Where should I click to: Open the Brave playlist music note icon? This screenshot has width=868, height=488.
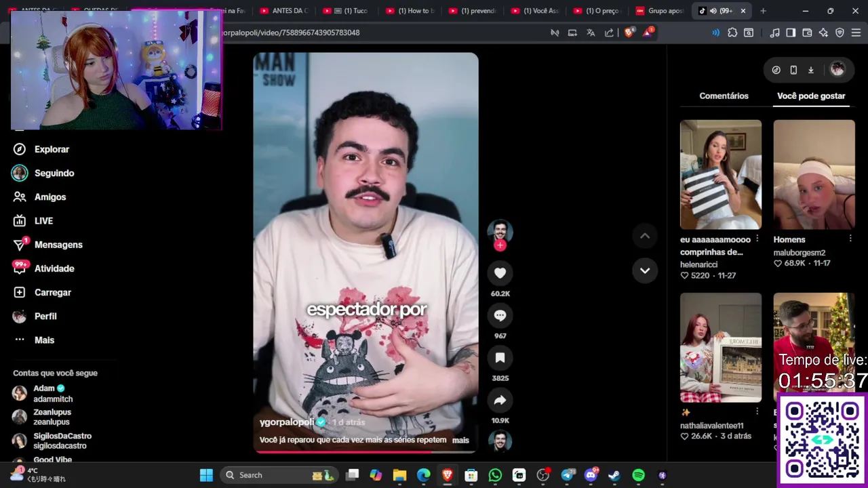[x=774, y=33]
